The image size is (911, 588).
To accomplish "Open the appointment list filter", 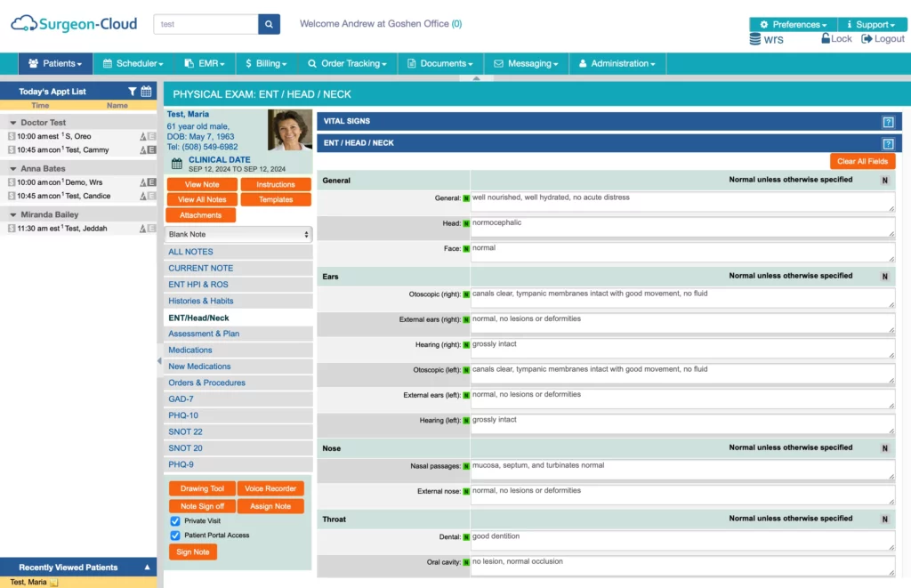I will point(133,92).
